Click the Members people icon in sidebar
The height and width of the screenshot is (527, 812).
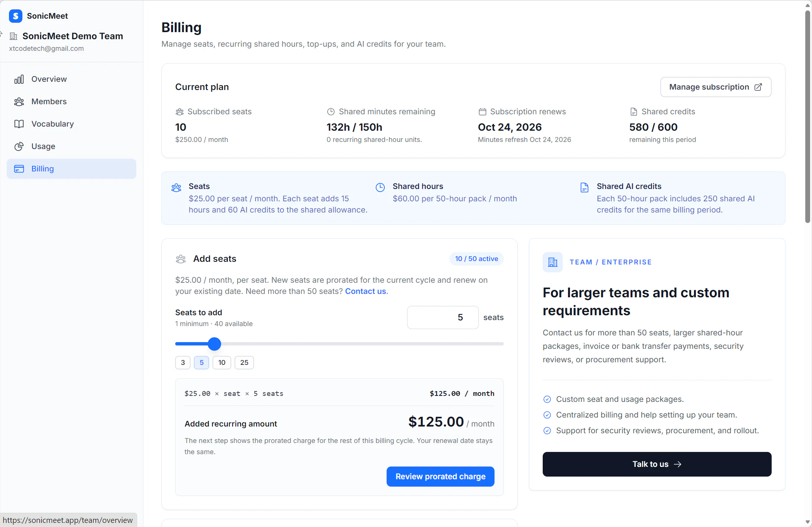19,102
